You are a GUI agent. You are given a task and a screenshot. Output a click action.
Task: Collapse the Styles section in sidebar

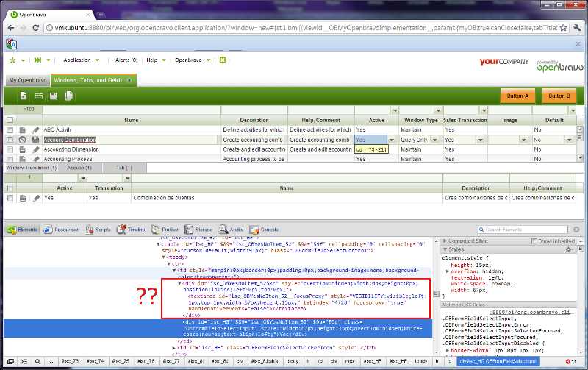point(444,250)
